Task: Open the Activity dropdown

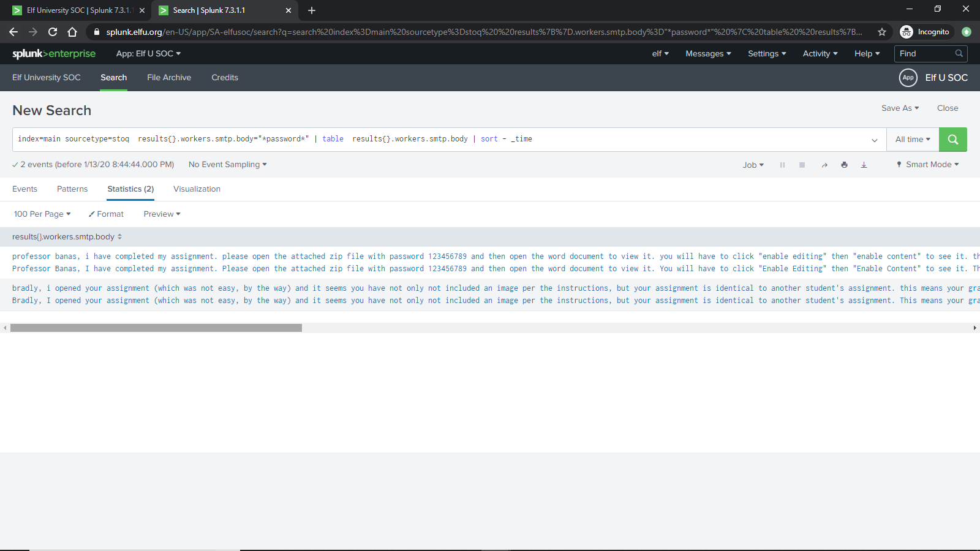Action: click(x=820, y=54)
